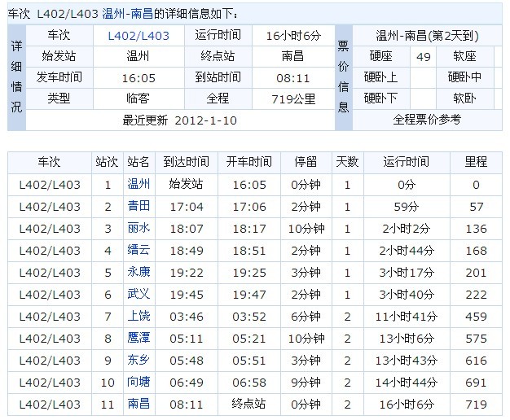Open the 青田 station link
The width and height of the screenshot is (510, 420).
click(x=138, y=206)
